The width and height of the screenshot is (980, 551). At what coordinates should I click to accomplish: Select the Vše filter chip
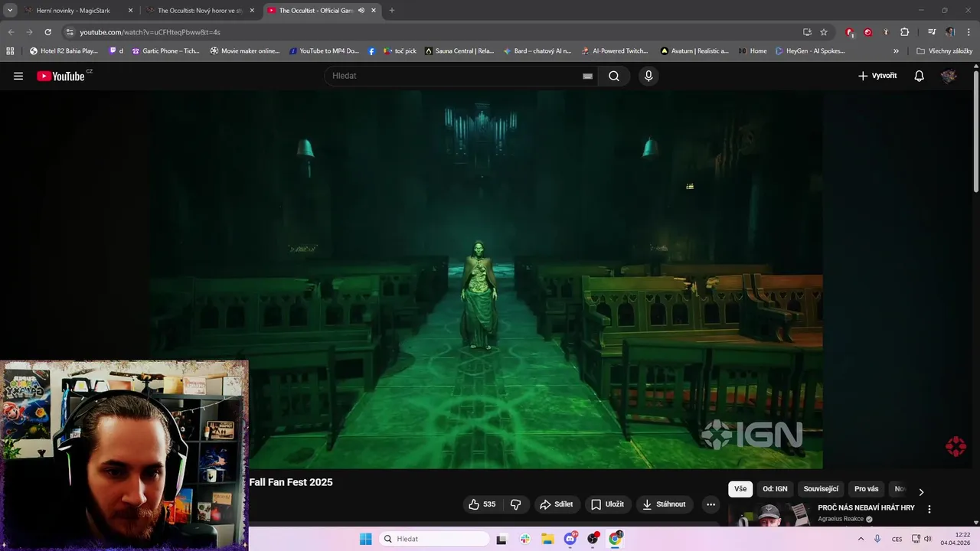pyautogui.click(x=740, y=489)
